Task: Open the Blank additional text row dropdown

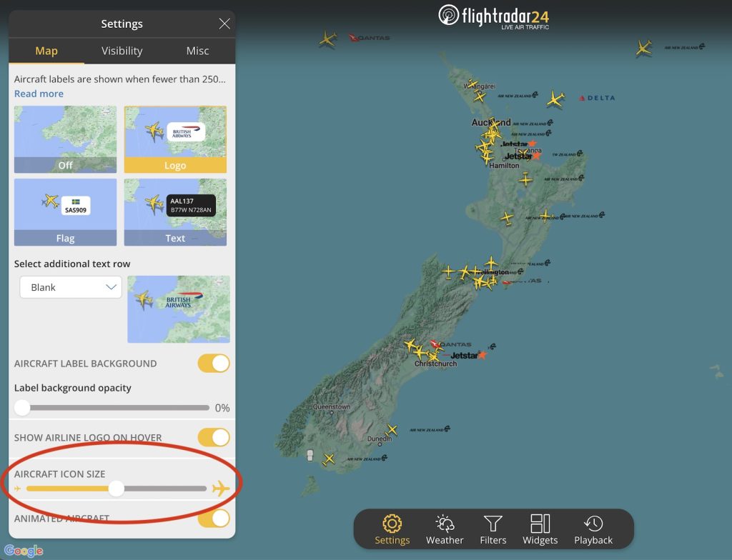Action: pyautogui.click(x=71, y=287)
